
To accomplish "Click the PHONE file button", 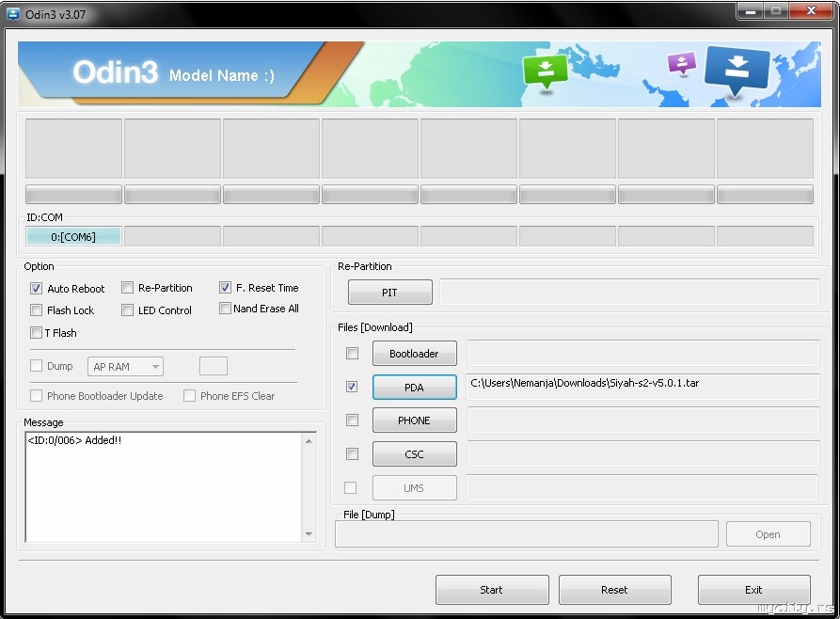I will [x=415, y=421].
